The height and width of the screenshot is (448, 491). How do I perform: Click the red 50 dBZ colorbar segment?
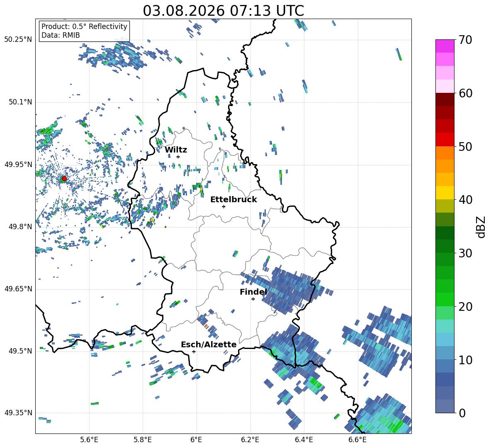point(445,139)
